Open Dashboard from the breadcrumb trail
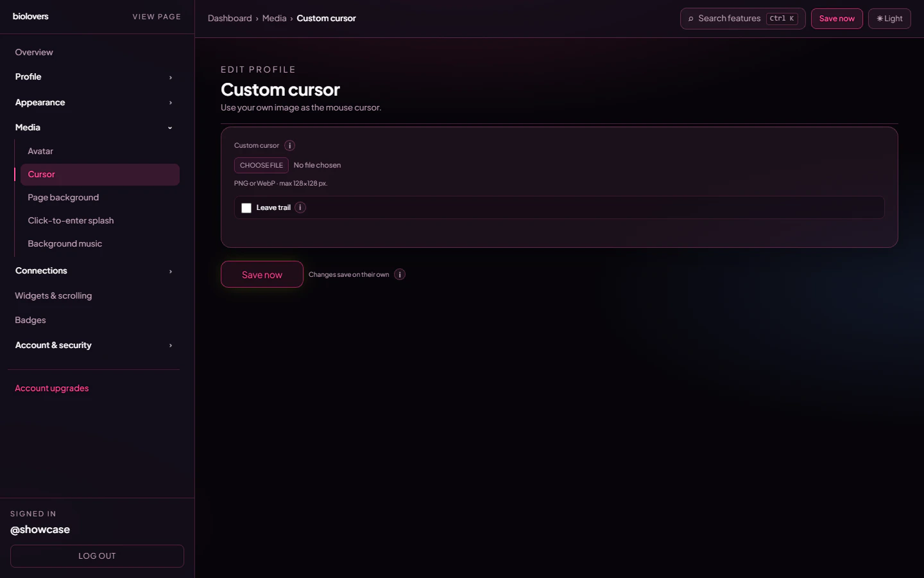The width and height of the screenshot is (924, 578). (230, 18)
